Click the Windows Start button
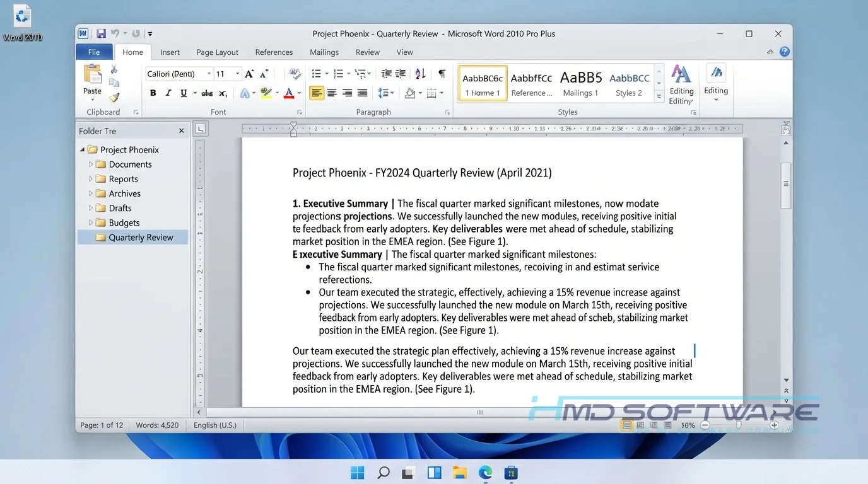The width and height of the screenshot is (868, 484). 357,472
